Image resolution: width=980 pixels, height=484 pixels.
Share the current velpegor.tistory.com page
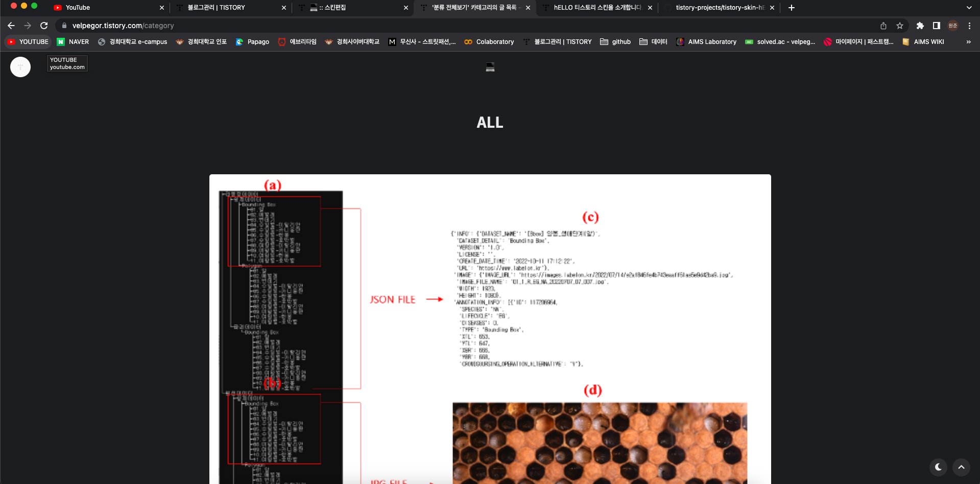883,26
